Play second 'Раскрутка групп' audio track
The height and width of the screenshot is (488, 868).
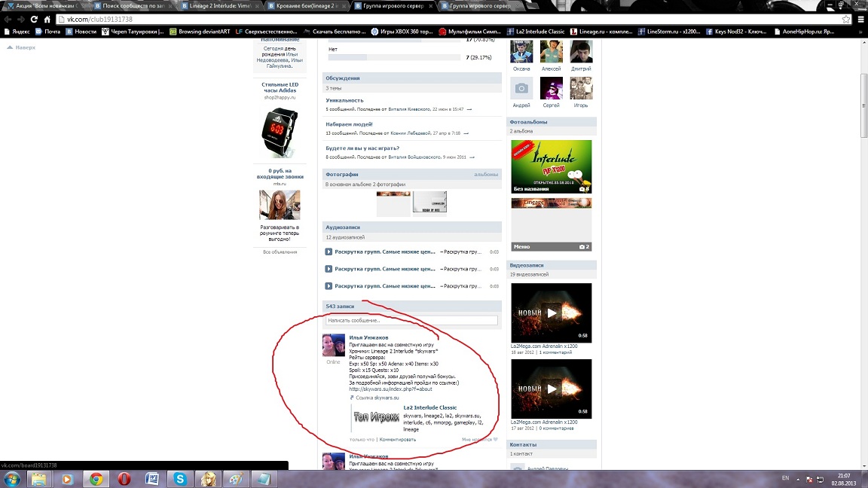[329, 269]
